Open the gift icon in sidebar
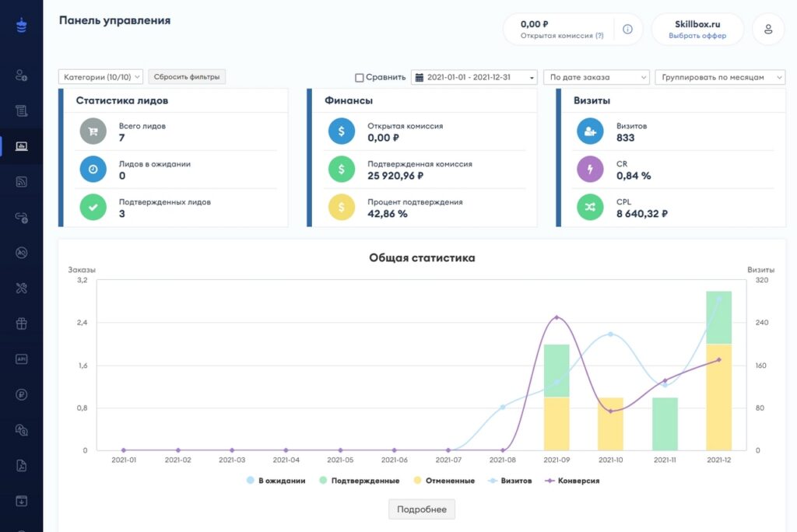The width and height of the screenshot is (797, 532). click(22, 324)
